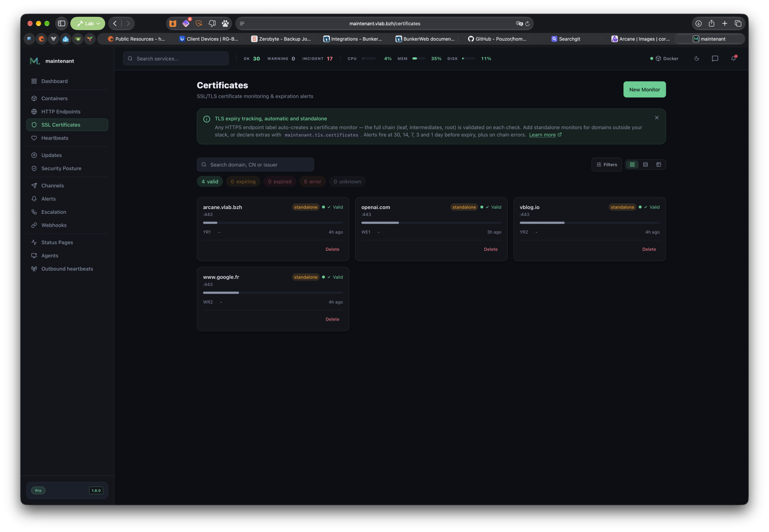
Task: Open HTTP Endpoints section
Action: click(67, 111)
